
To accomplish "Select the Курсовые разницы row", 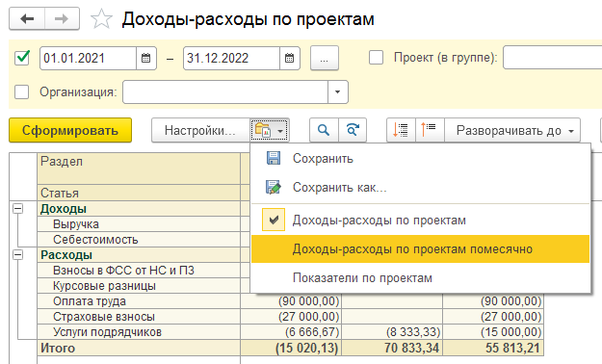I will point(139,286).
